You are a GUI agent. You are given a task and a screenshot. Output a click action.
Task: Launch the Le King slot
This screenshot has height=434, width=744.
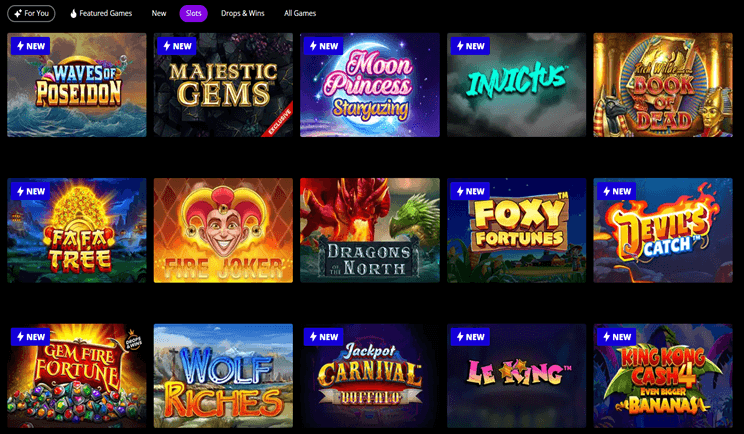click(x=516, y=376)
